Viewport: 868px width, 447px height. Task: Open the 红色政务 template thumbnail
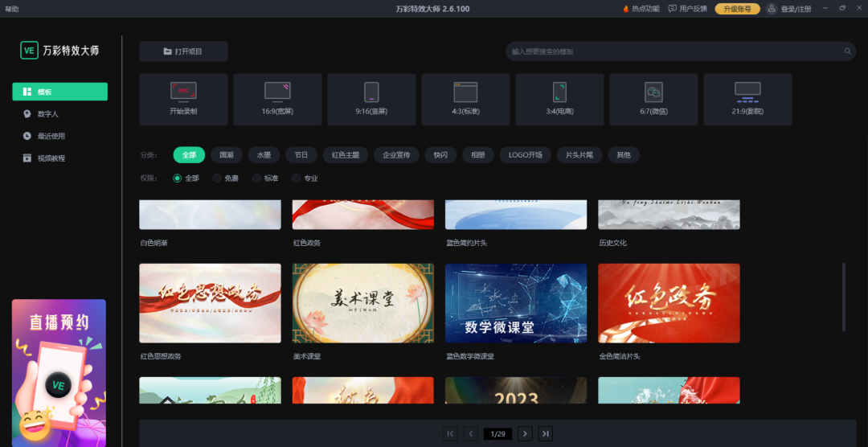click(363, 215)
